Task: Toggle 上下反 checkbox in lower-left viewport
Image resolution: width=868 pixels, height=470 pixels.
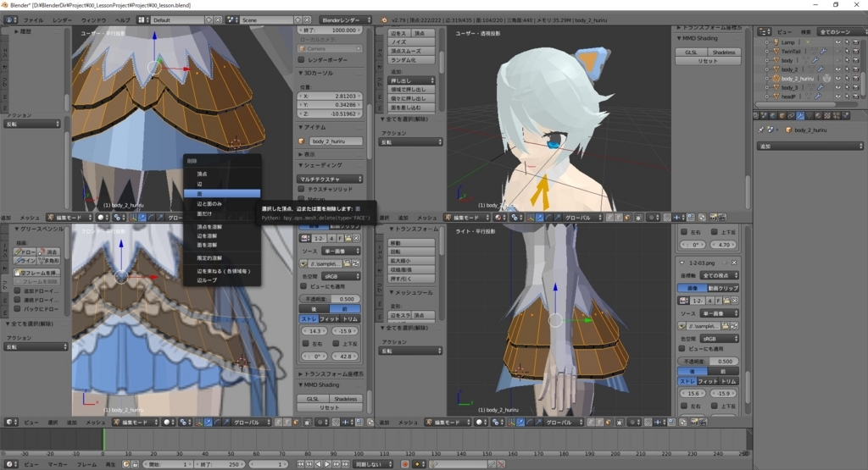Action: point(336,343)
